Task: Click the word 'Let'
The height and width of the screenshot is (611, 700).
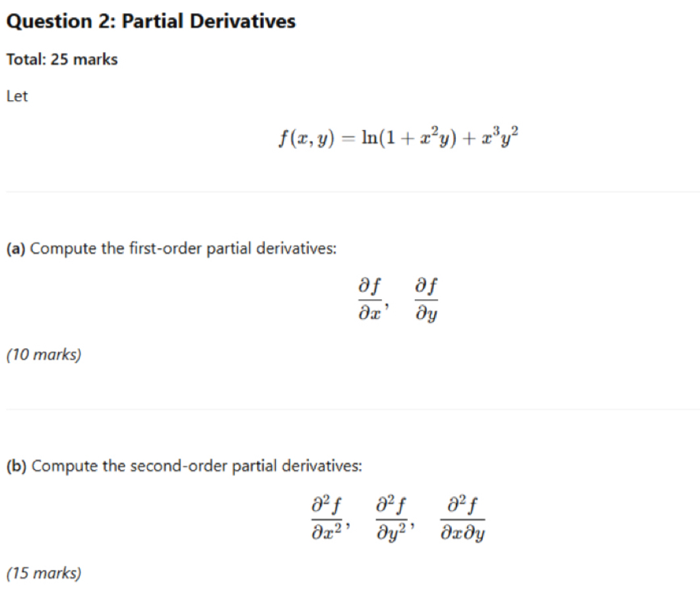Action: [x=17, y=96]
